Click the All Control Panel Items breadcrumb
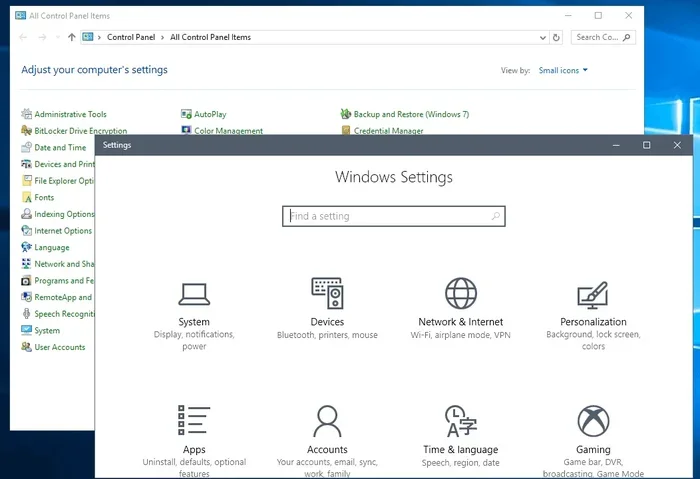Viewport: 700px width, 479px height. (210, 37)
